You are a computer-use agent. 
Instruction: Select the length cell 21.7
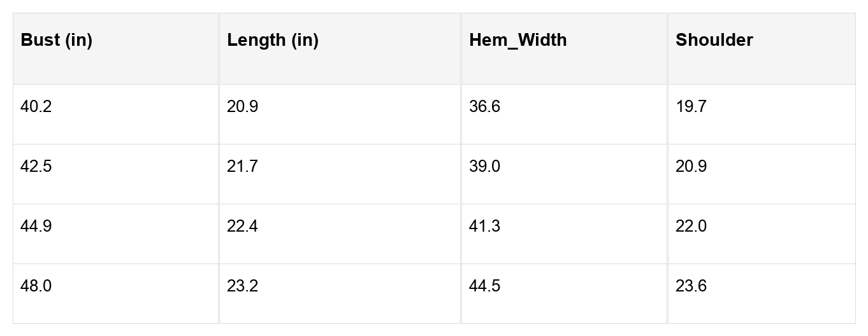[x=242, y=167]
